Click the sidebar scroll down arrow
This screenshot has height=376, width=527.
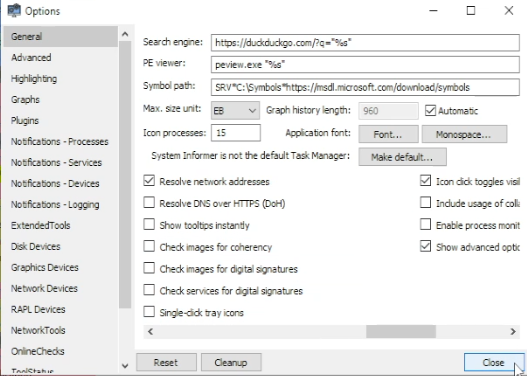click(x=125, y=366)
